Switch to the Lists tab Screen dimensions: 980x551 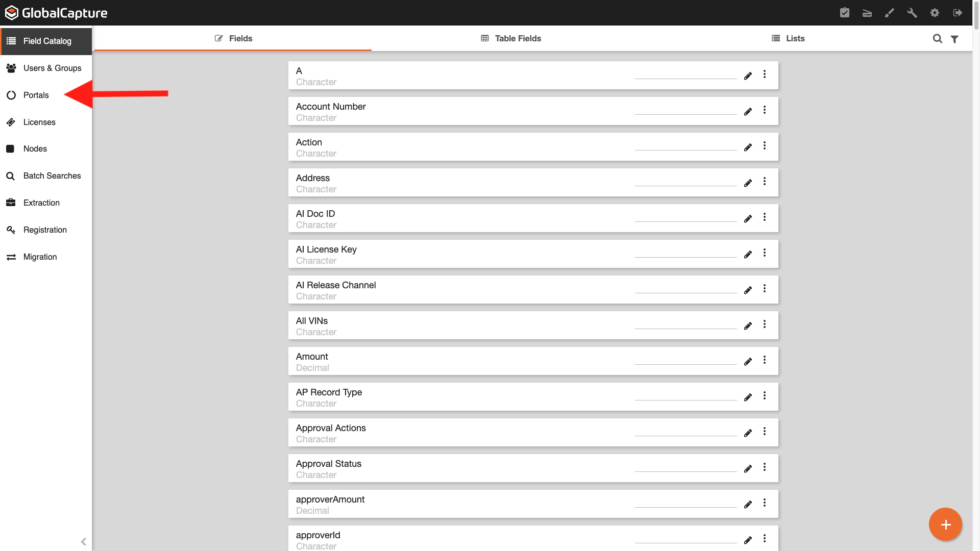click(788, 38)
